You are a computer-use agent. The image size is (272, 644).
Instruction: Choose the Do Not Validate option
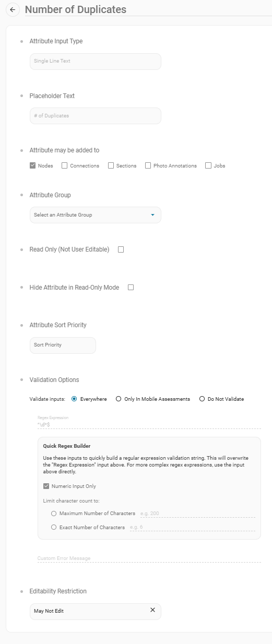click(202, 399)
